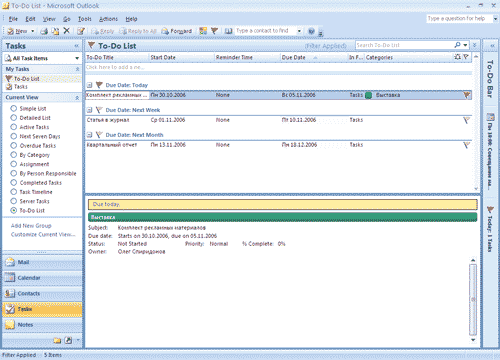Sort by the Start Date column header

pyautogui.click(x=181, y=57)
